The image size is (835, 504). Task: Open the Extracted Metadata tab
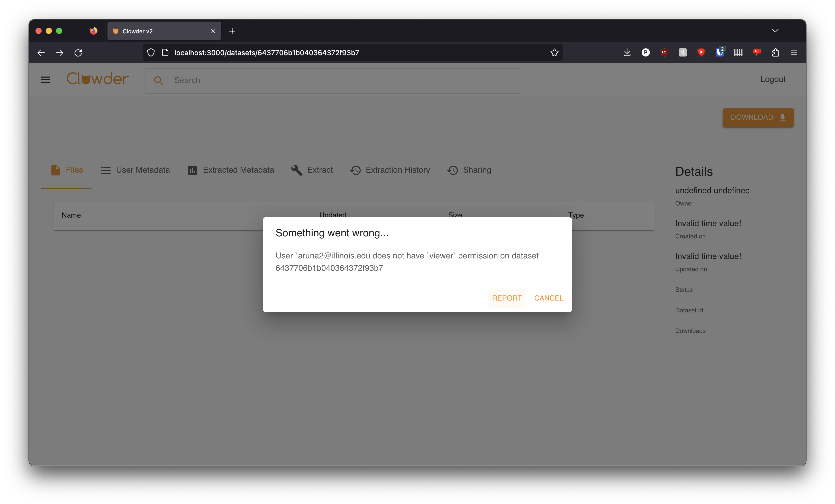231,170
